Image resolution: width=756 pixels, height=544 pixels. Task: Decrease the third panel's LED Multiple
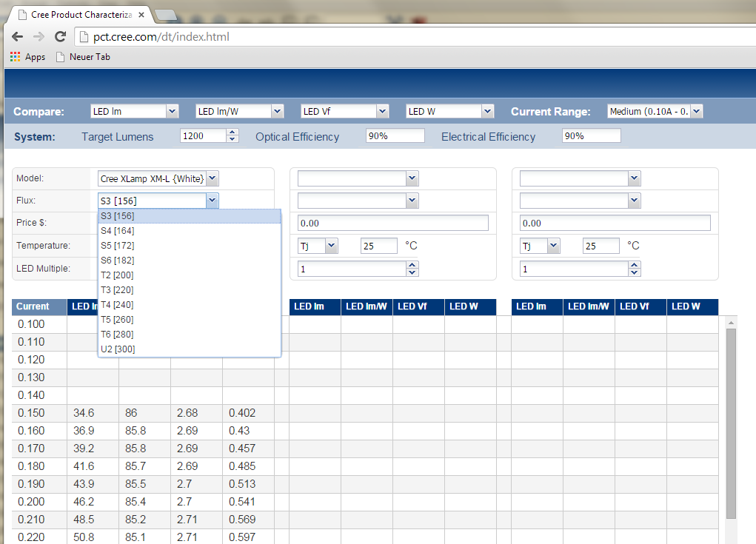(x=635, y=272)
